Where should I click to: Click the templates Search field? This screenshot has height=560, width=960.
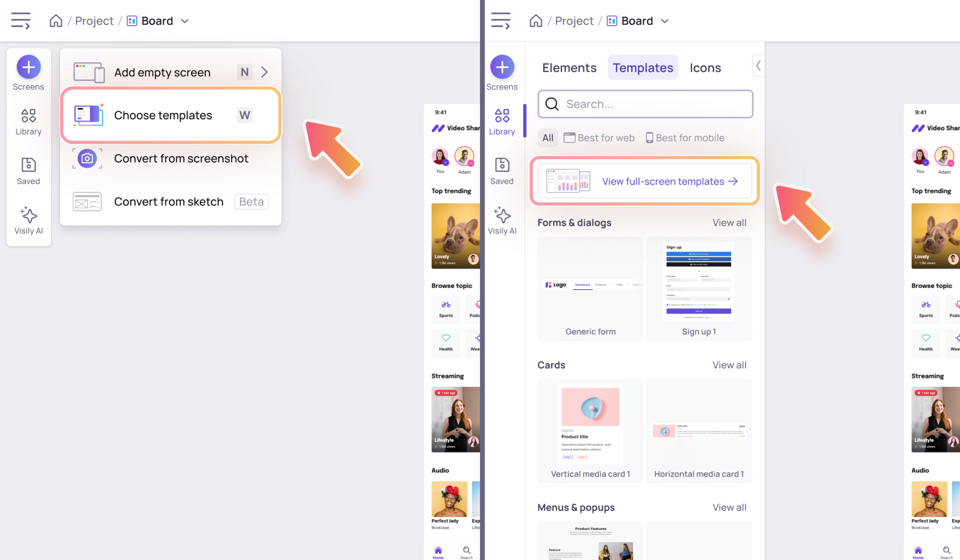tap(645, 104)
